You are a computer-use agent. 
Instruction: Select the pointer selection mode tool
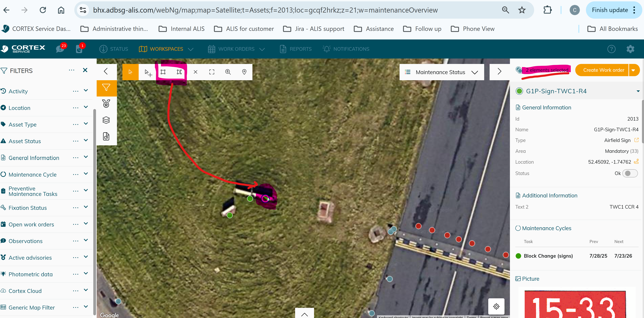(130, 72)
